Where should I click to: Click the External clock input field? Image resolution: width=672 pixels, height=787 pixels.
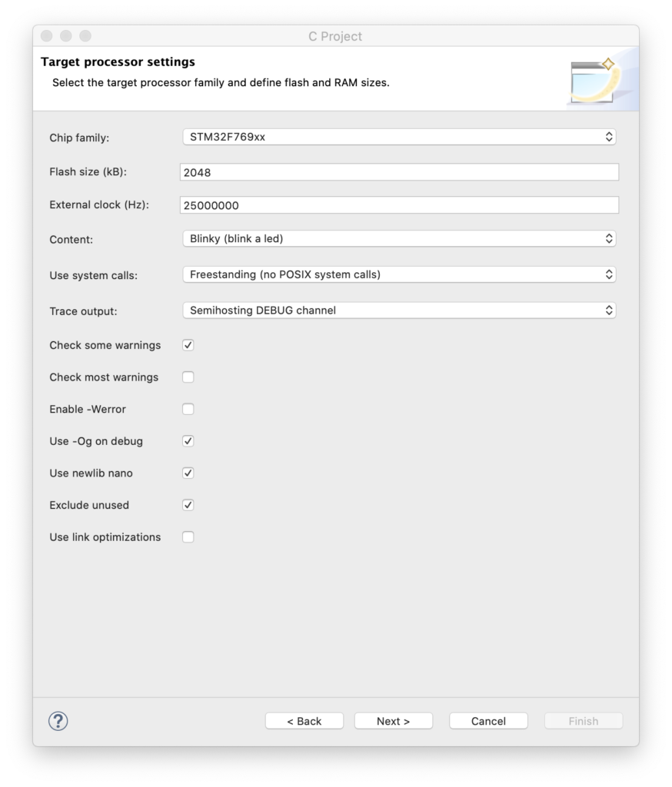399,205
